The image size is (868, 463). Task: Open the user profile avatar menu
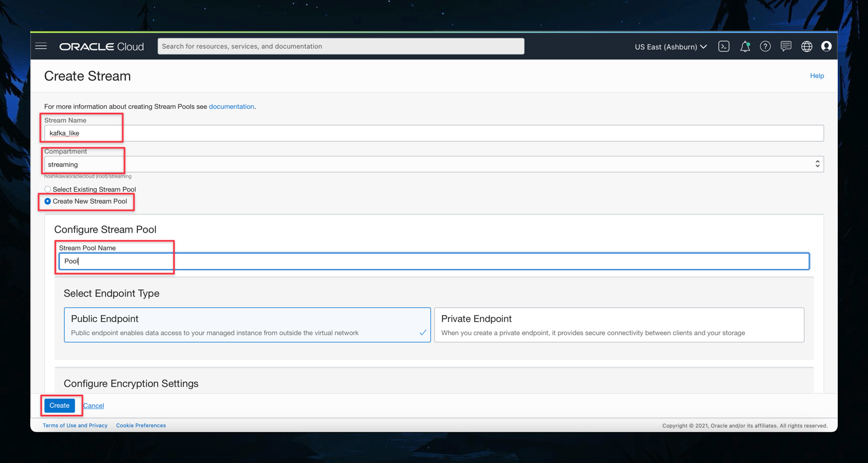point(827,47)
